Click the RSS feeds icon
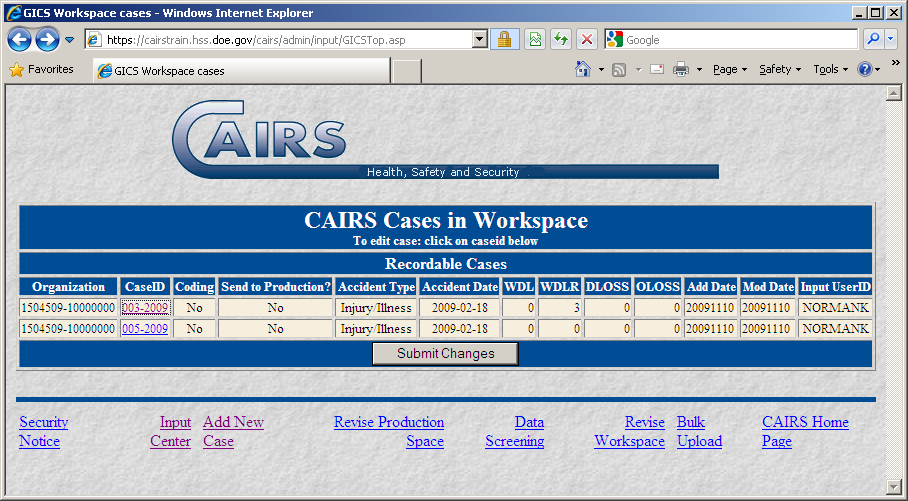 coord(619,70)
